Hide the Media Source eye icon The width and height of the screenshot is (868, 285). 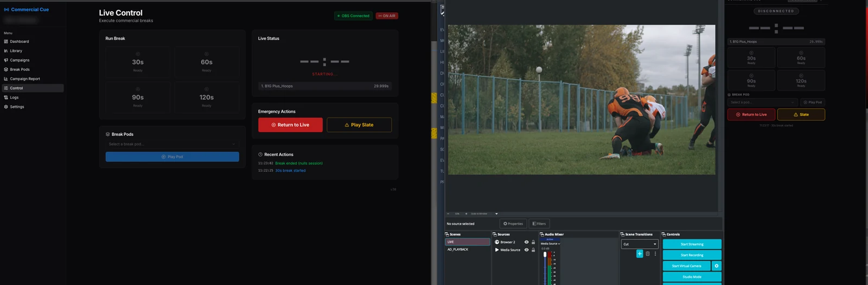(x=526, y=250)
